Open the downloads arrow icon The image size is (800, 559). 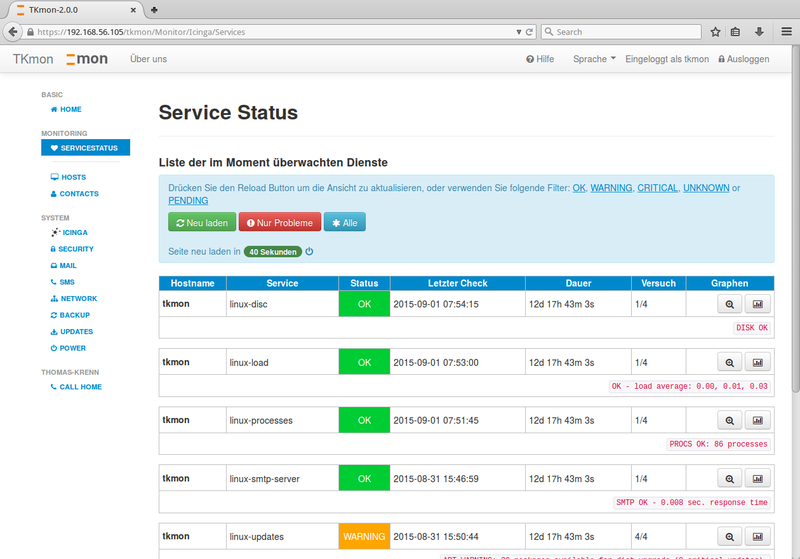pos(759,32)
